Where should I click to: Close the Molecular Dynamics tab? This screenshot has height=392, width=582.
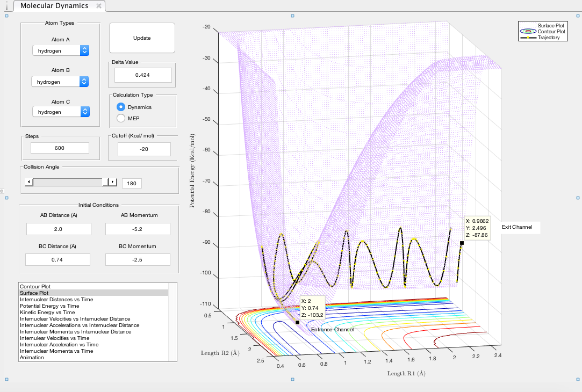tap(98, 6)
